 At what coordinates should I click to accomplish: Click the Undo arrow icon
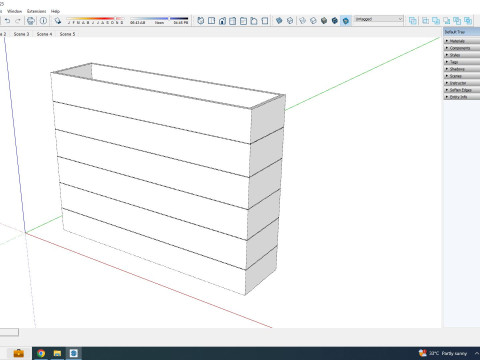coord(7,21)
